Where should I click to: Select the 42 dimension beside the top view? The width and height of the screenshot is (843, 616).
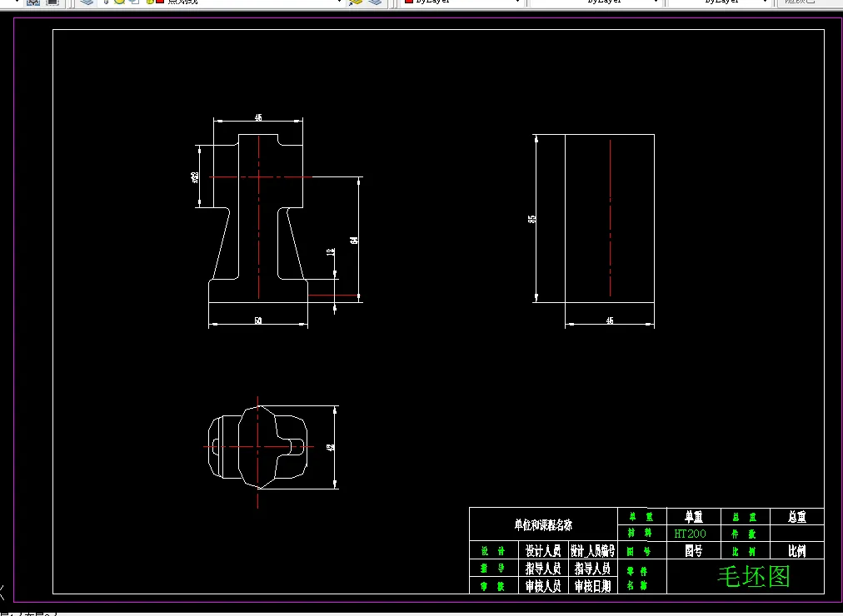coord(331,447)
